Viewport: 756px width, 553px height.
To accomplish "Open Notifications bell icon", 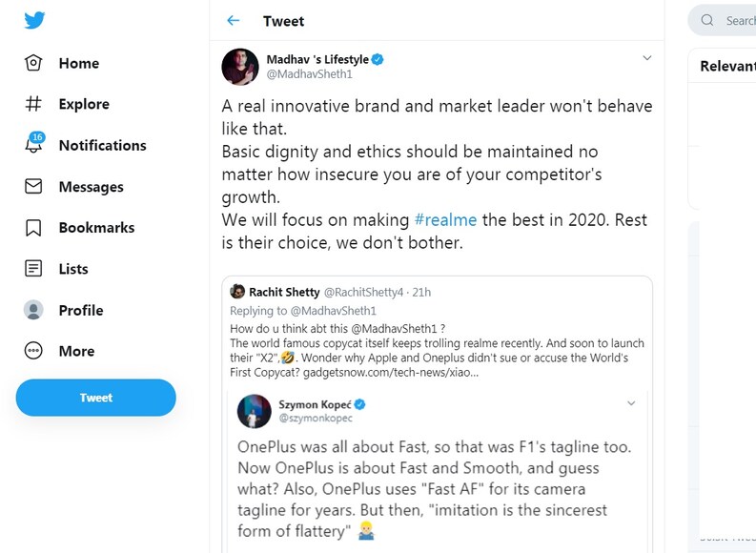I will click(x=33, y=145).
